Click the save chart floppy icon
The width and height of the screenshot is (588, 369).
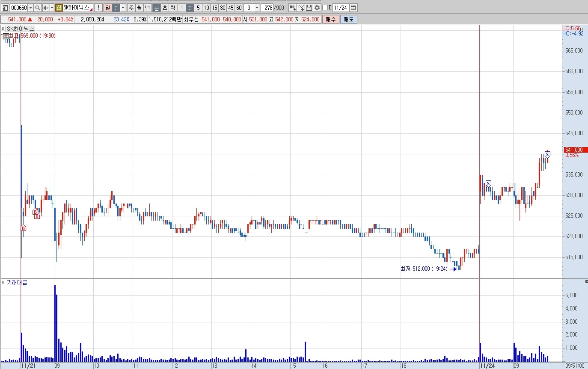tap(309, 8)
